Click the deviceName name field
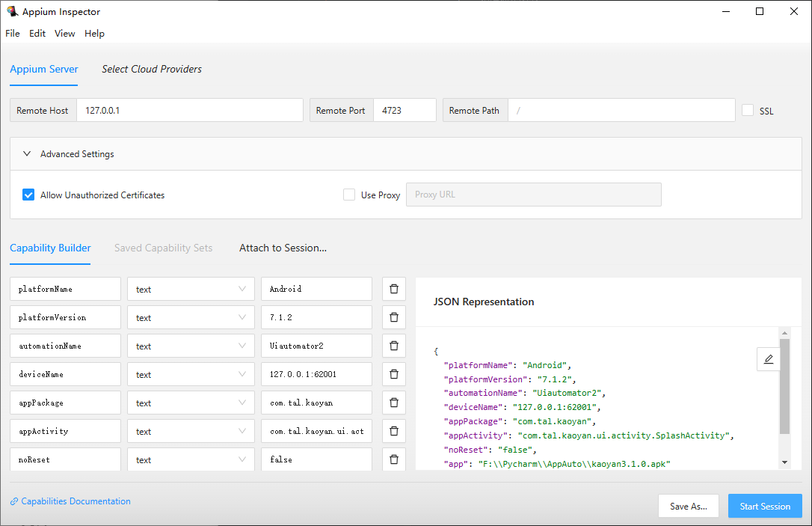Viewport: 812px width, 526px height. click(65, 374)
